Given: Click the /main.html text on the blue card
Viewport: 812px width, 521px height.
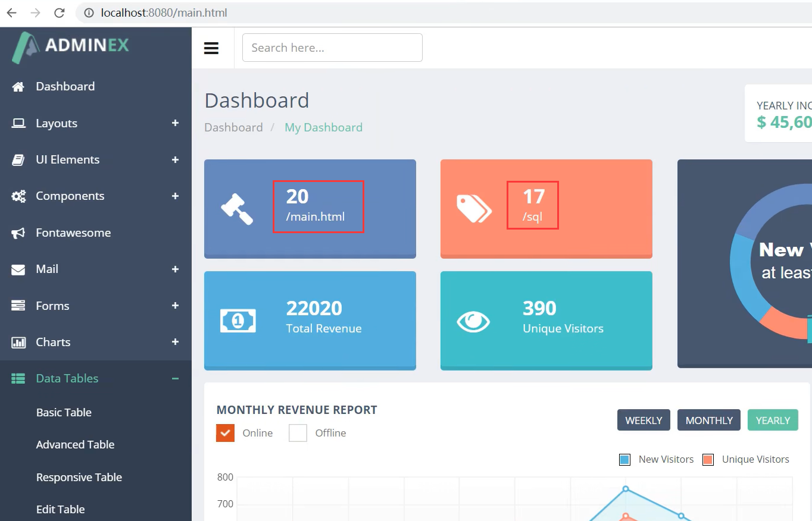Looking at the screenshot, I should click(x=315, y=216).
